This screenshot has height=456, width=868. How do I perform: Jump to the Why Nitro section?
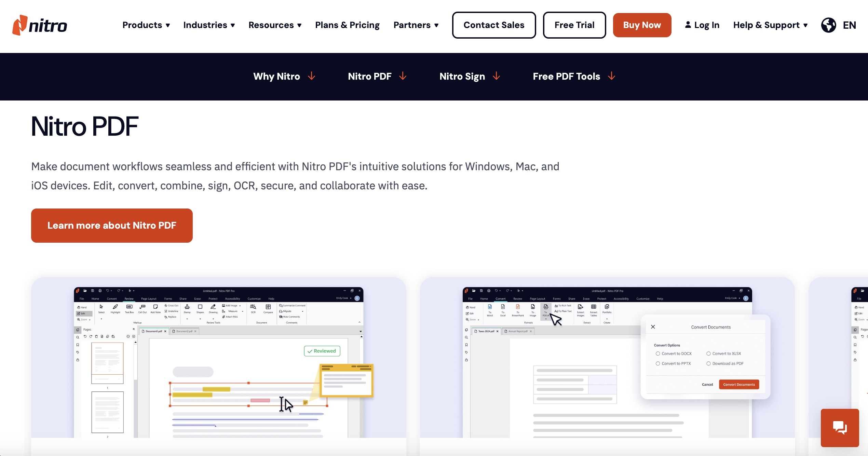[284, 76]
